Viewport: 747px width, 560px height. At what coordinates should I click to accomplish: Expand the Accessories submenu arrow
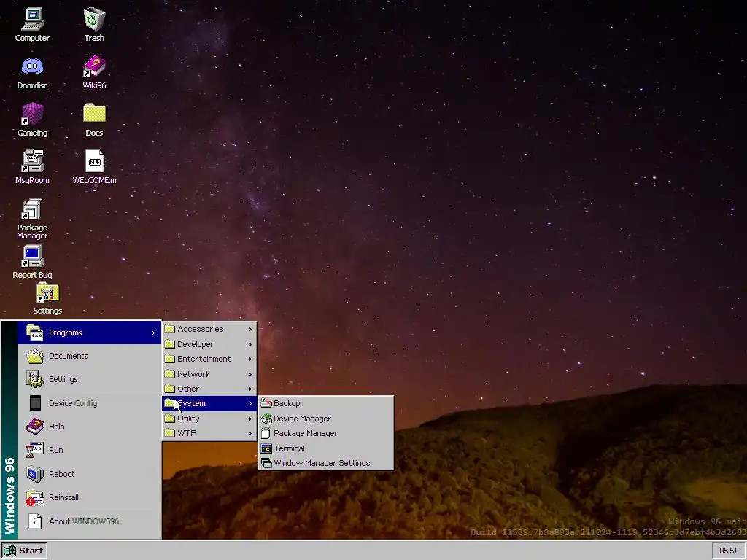click(x=250, y=329)
